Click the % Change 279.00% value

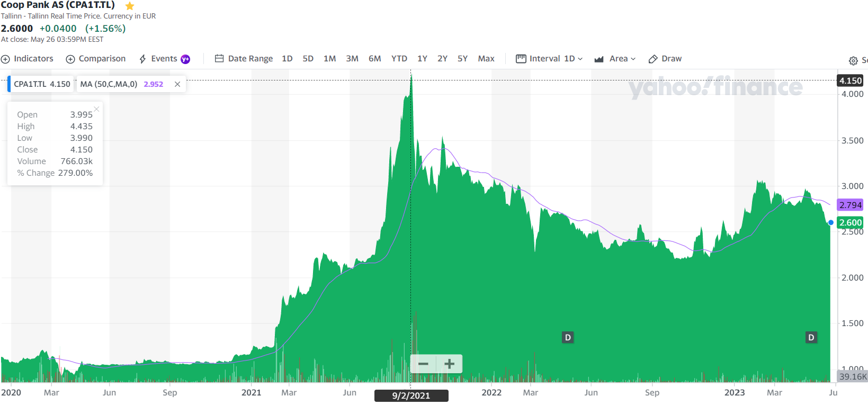click(x=75, y=173)
